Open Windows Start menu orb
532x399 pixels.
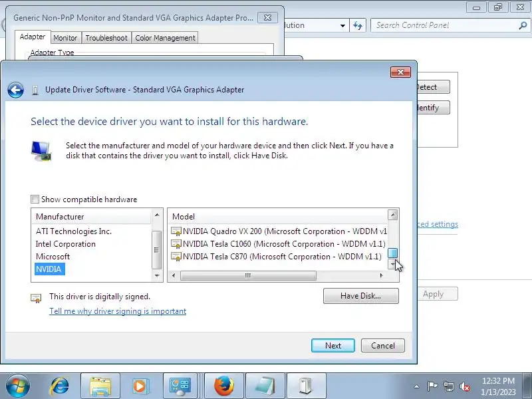pyautogui.click(x=18, y=386)
